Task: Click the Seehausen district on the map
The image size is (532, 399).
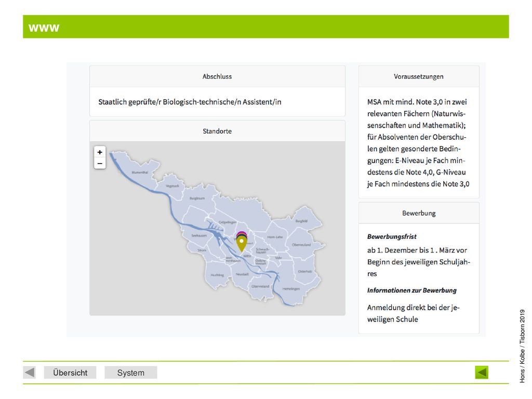Action: click(199, 235)
